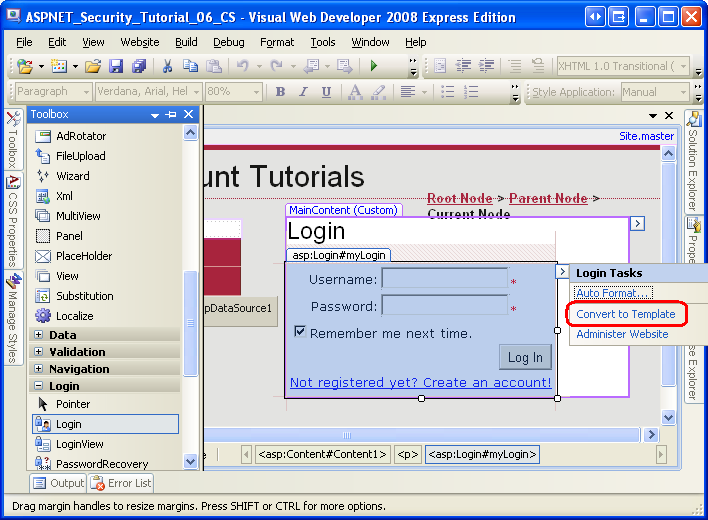This screenshot has width=708, height=520.
Task: Open the Tools menu
Action: click(x=323, y=42)
